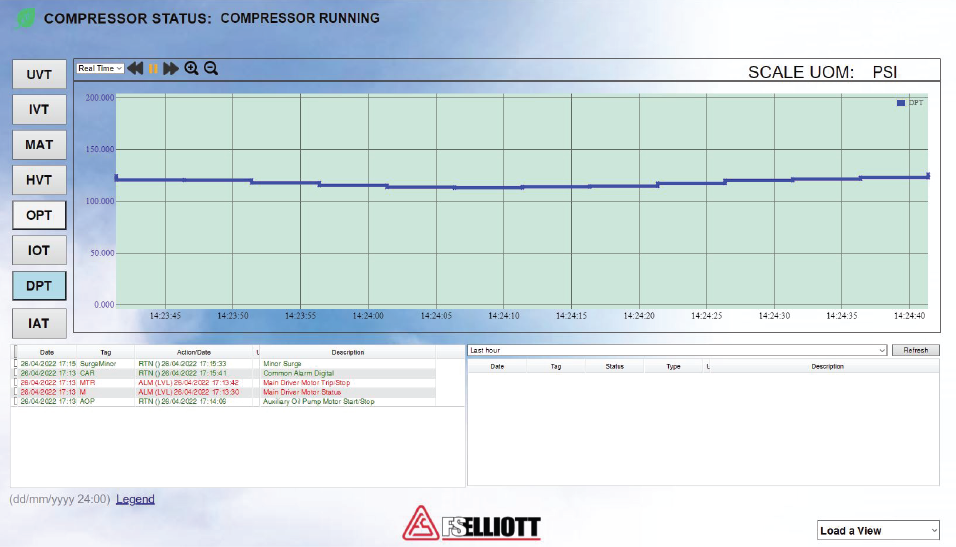The height and width of the screenshot is (547, 956).
Task: Sort alarms by Action/Date column header
Action: tap(194, 352)
